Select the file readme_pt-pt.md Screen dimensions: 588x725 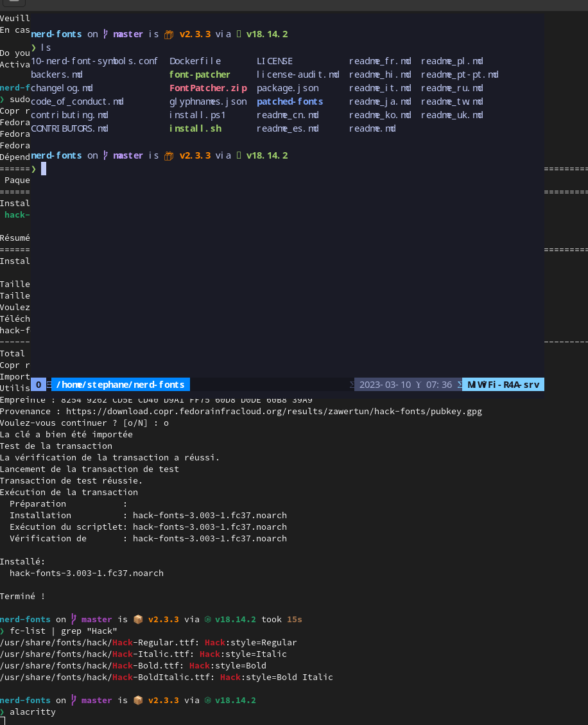[x=460, y=74]
